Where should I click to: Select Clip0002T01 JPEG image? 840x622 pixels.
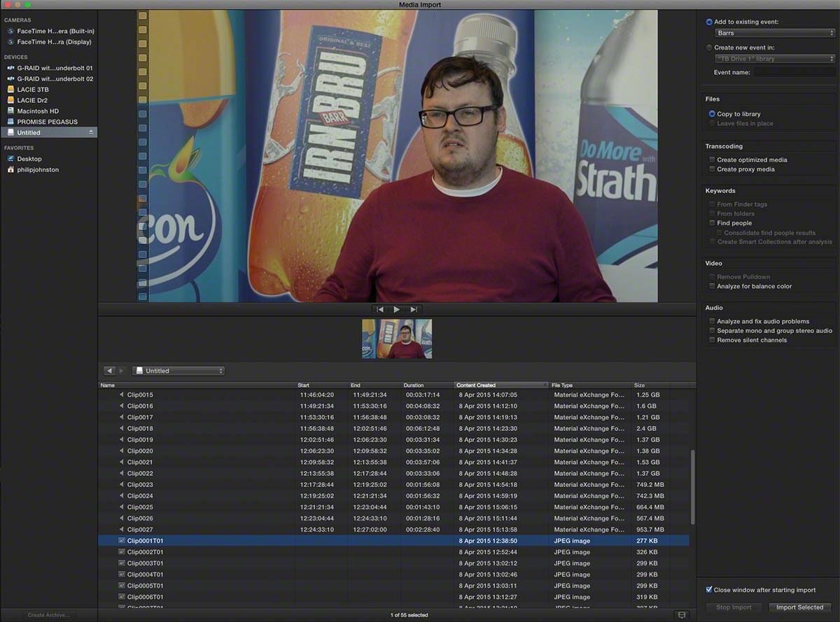(x=393, y=552)
